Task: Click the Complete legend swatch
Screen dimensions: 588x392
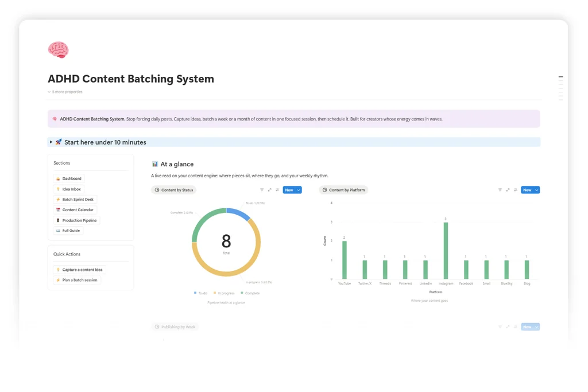Action: pyautogui.click(x=242, y=293)
